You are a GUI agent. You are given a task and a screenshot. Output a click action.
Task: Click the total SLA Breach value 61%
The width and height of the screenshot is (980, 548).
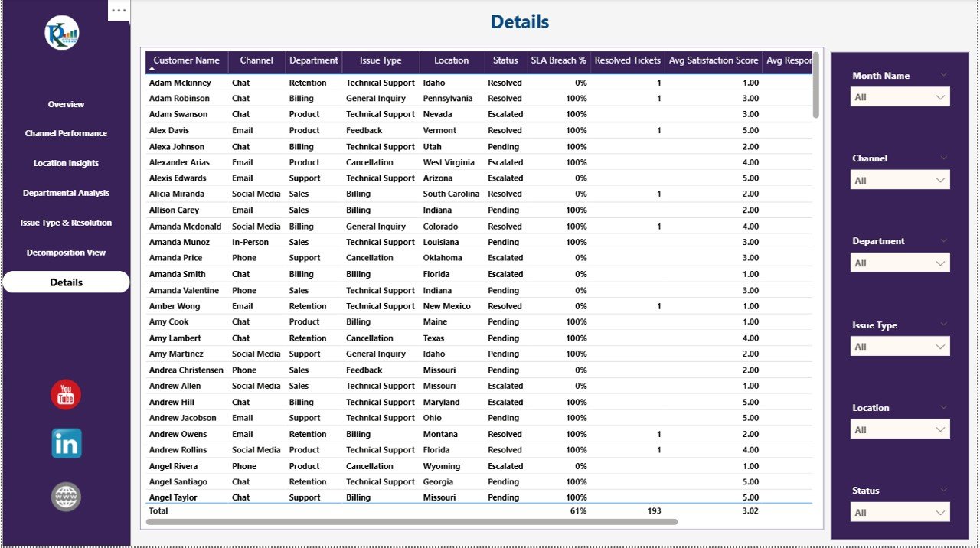pos(578,510)
